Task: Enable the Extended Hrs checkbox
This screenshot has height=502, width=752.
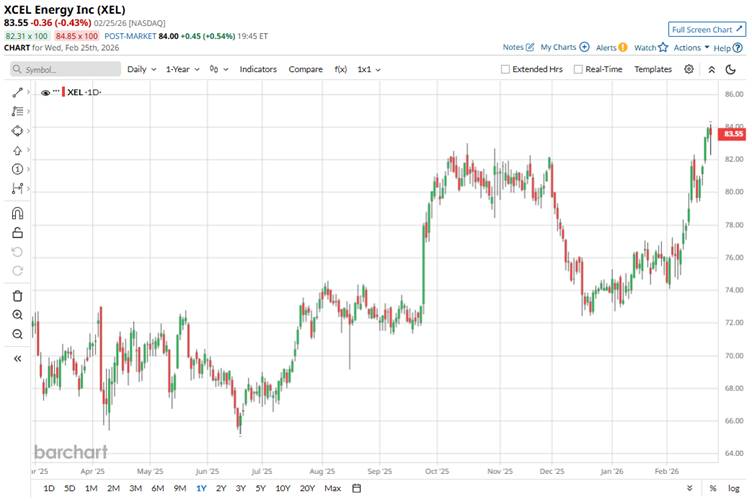Action: [x=505, y=70]
